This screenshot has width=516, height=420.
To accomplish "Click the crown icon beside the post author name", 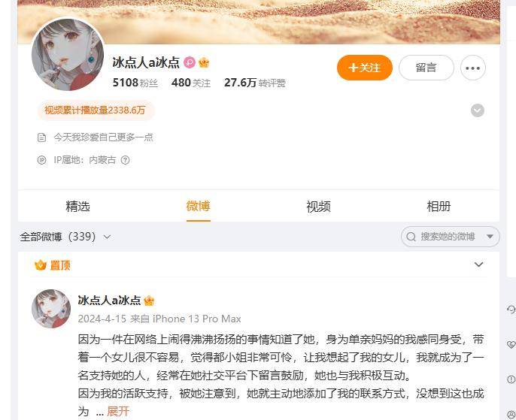I will click(149, 301).
